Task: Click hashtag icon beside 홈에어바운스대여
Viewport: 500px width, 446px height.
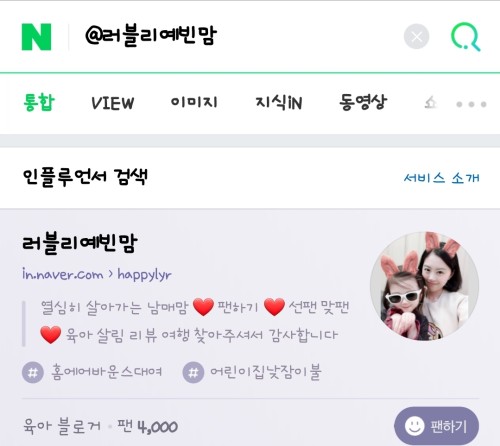Action: 33,372
